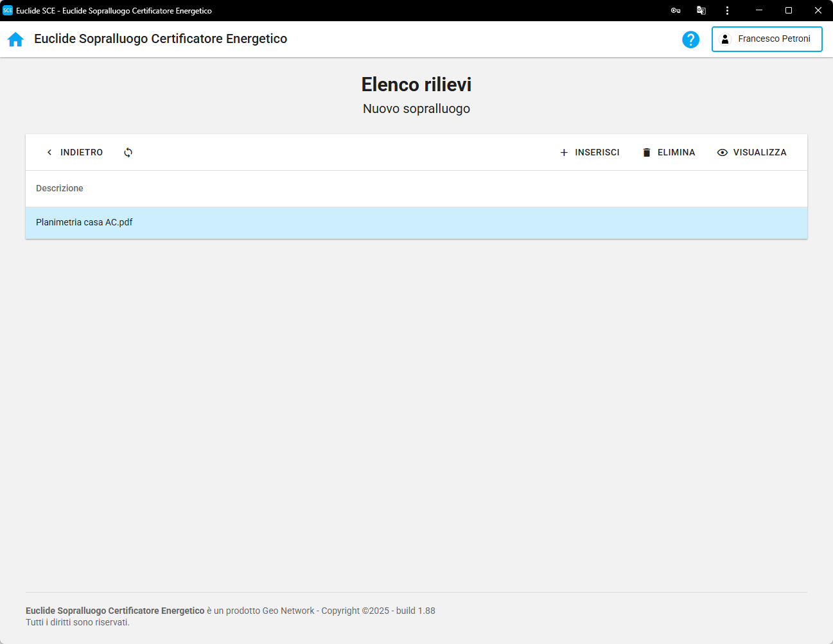Image resolution: width=833 pixels, height=644 pixels.
Task: Minimize the Euclide SCE window
Action: click(759, 10)
